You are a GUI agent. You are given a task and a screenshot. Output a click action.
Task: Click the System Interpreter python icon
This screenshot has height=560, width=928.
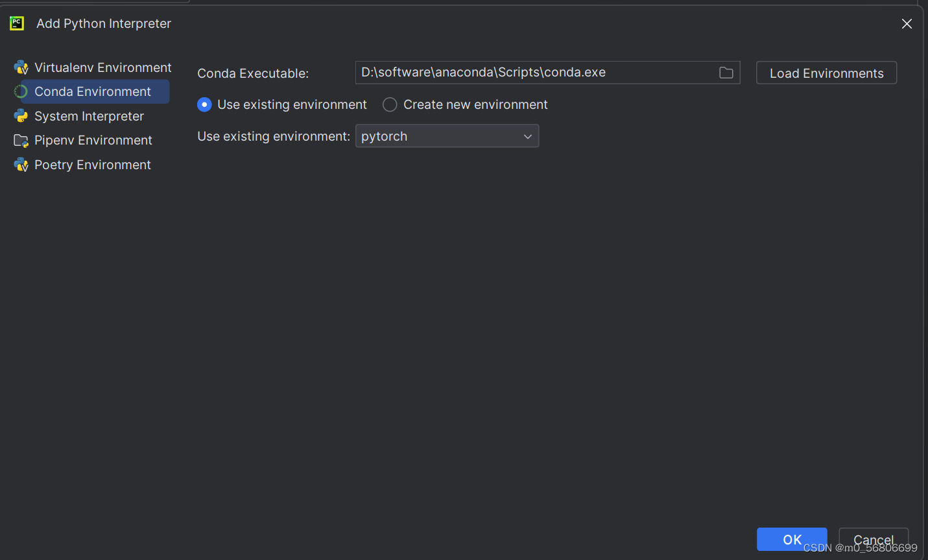point(21,116)
